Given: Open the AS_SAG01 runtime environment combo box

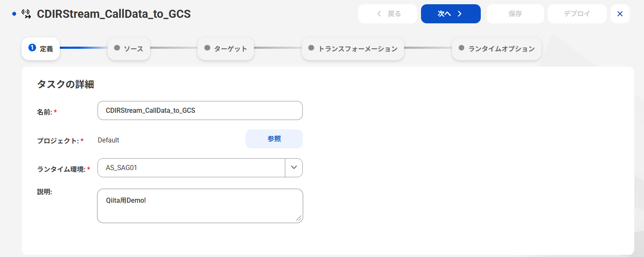Looking at the screenshot, I should (x=200, y=168).
